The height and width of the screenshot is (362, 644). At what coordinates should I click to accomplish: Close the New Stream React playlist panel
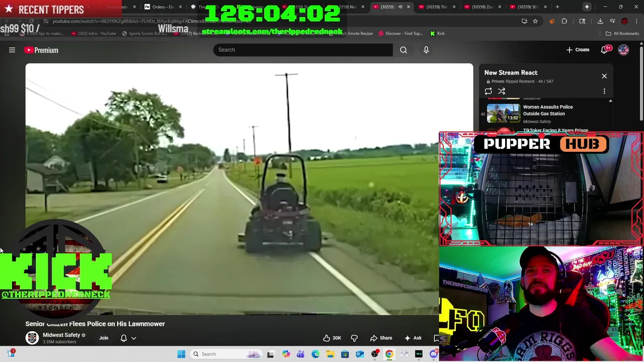click(604, 76)
